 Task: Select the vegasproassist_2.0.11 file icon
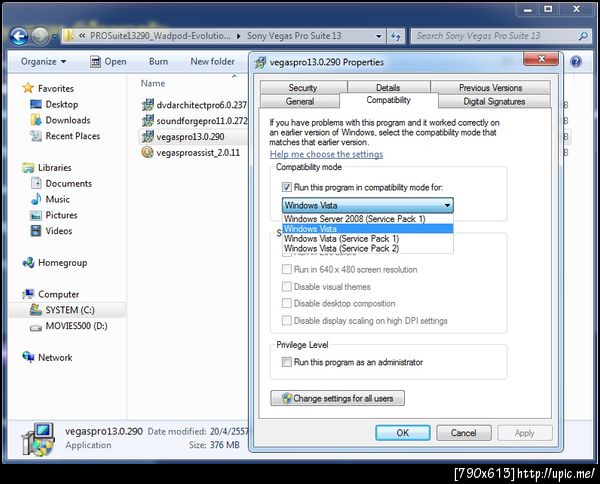pyautogui.click(x=147, y=152)
